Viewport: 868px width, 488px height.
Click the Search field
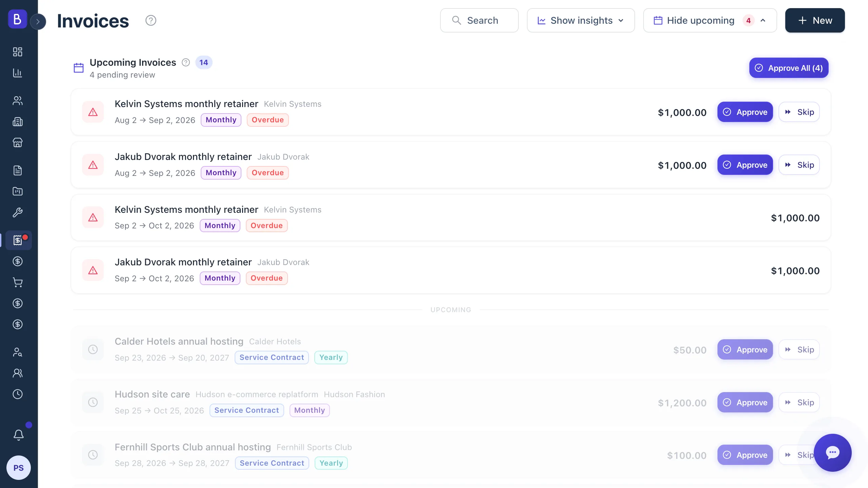point(479,20)
